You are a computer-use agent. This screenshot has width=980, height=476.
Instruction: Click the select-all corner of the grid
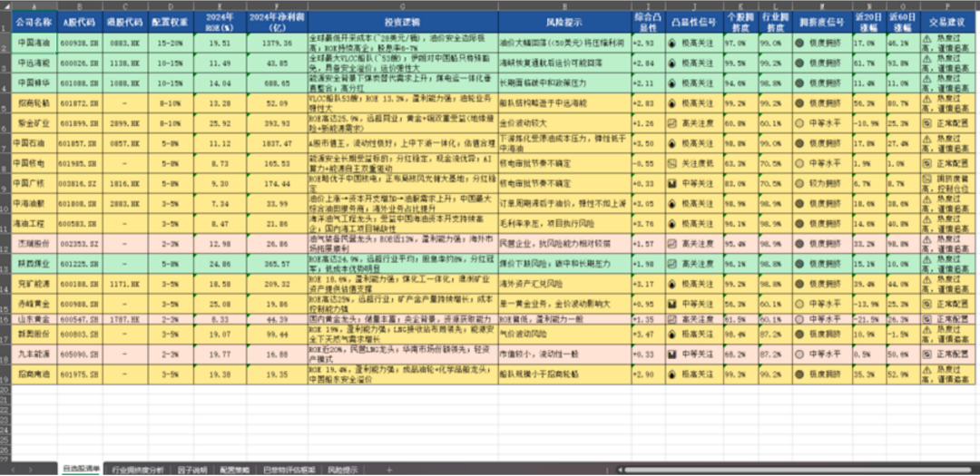5,5
